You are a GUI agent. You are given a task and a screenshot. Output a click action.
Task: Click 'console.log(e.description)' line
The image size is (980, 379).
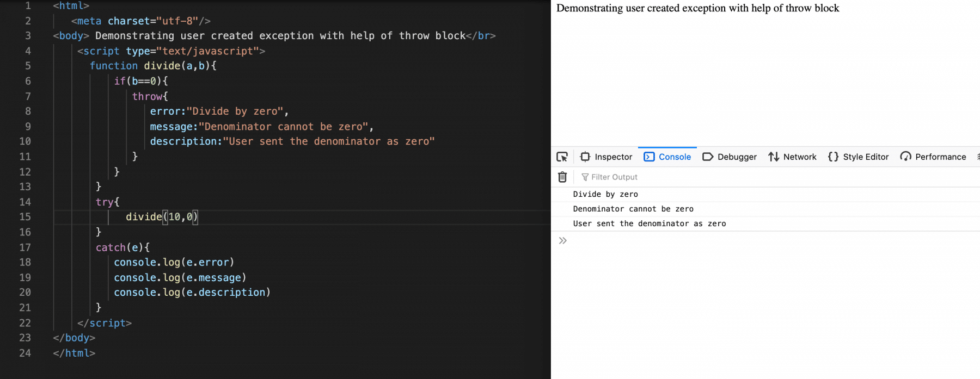coord(192,293)
